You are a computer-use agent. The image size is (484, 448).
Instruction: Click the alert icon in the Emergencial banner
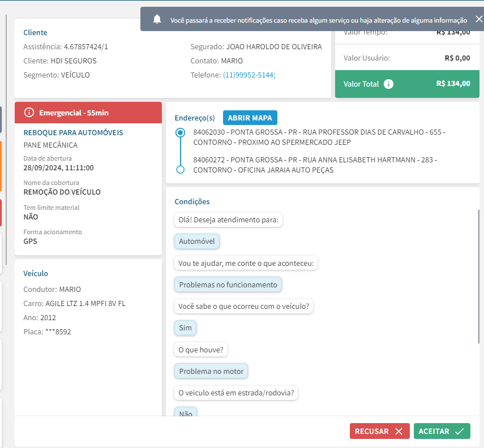coord(29,113)
